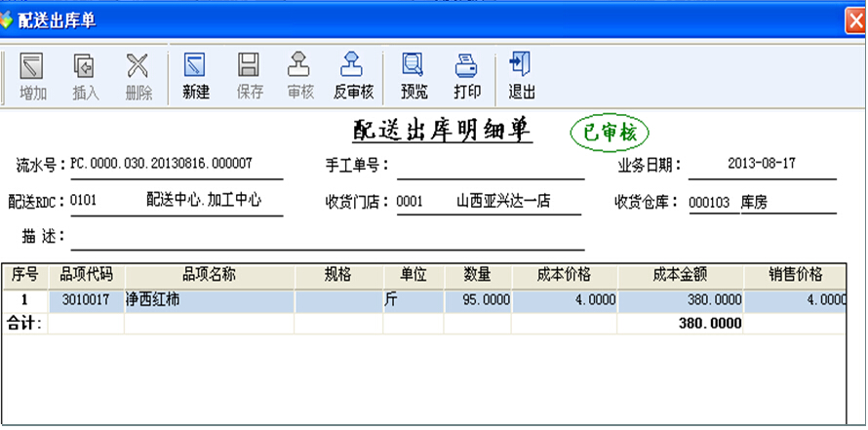Click the 删除 (Delete) toolbar icon
The image size is (868, 430).
click(138, 77)
